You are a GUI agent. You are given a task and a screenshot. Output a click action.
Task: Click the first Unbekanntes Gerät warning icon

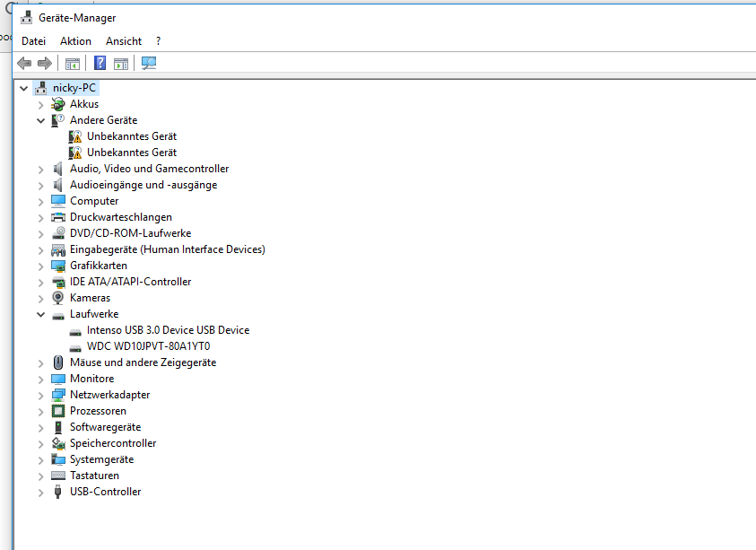point(75,136)
